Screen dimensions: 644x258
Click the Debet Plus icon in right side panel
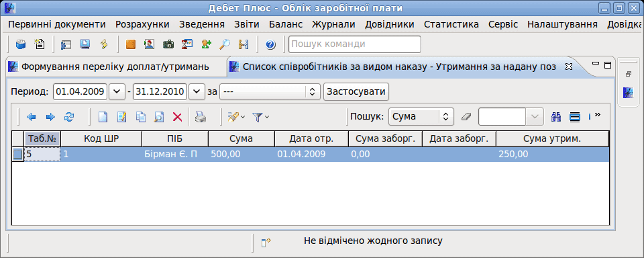coord(628,92)
